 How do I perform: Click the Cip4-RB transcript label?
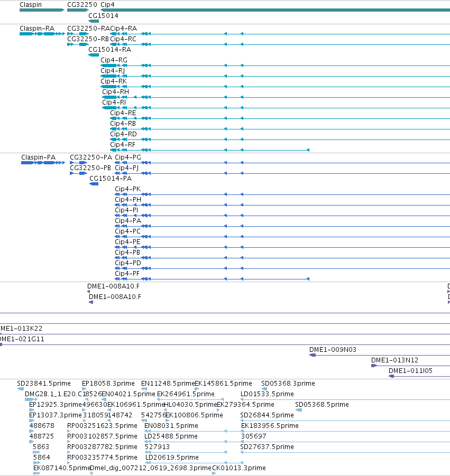(x=123, y=124)
